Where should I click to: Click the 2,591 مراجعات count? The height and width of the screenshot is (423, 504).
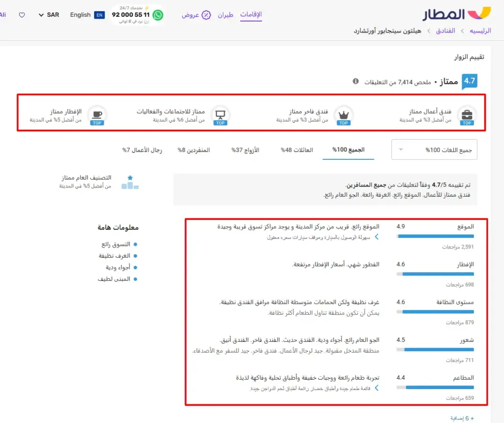(x=458, y=247)
